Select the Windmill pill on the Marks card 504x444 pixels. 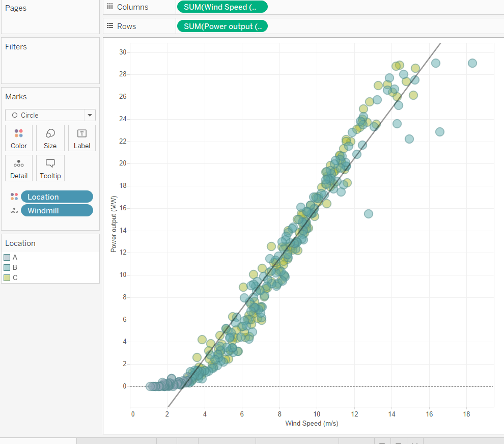57,210
